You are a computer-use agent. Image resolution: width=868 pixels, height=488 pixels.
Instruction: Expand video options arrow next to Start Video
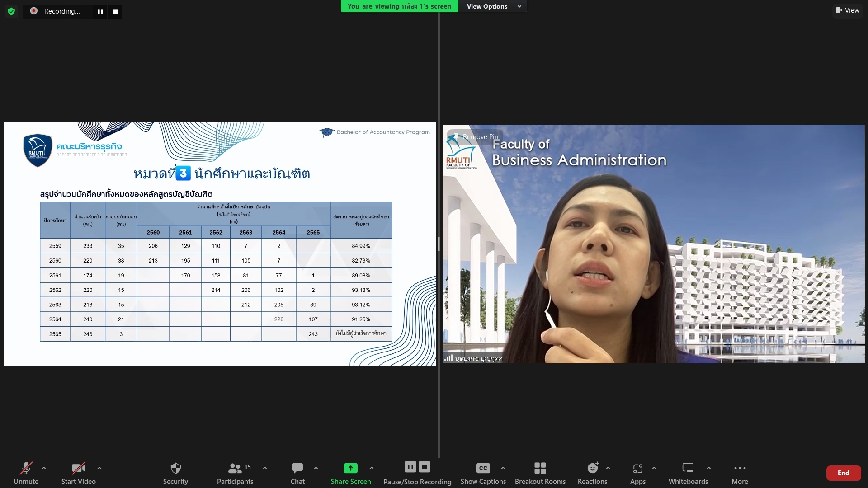click(99, 468)
